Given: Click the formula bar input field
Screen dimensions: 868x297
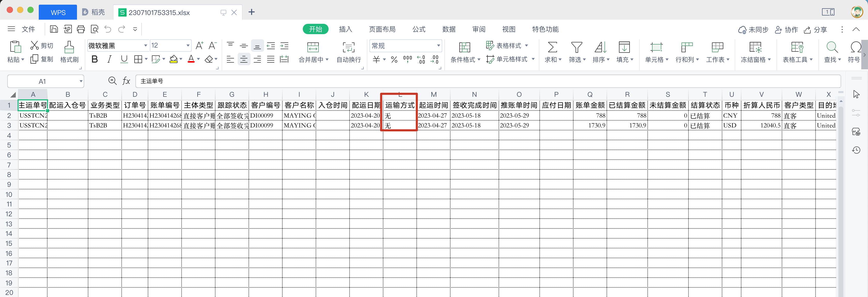Looking at the screenshot, I should [x=472, y=81].
